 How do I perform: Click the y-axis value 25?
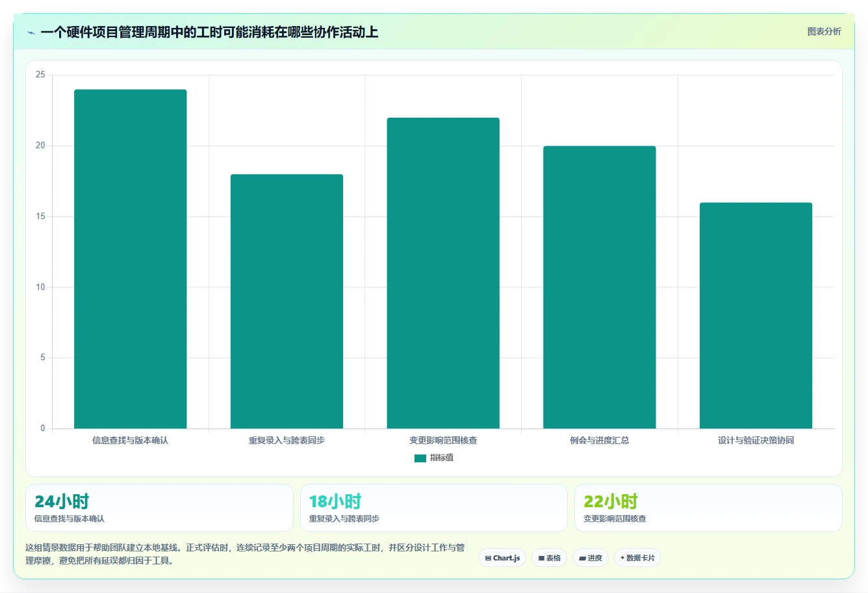point(40,75)
